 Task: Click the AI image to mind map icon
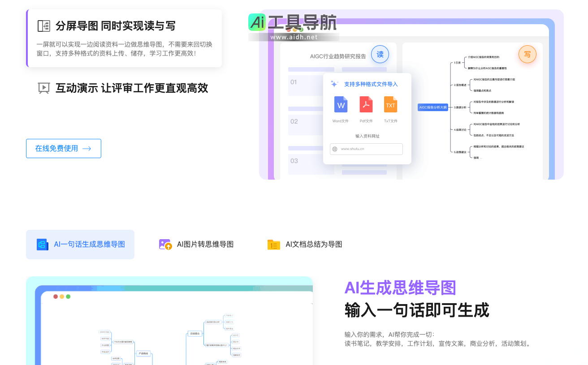(165, 245)
